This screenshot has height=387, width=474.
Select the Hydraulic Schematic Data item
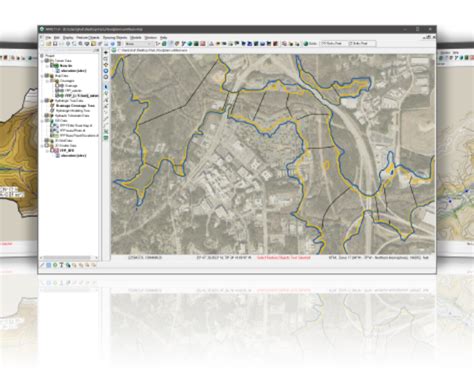73,116
